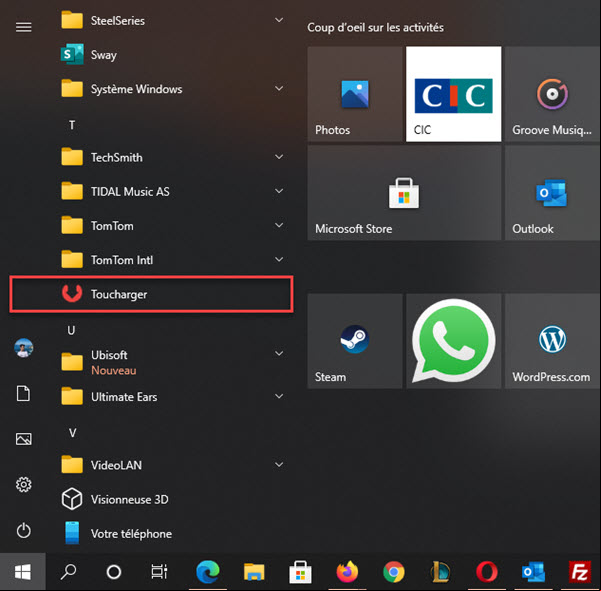Open Outlook from taskbar
Screen dimensions: 601x591
tap(533, 572)
